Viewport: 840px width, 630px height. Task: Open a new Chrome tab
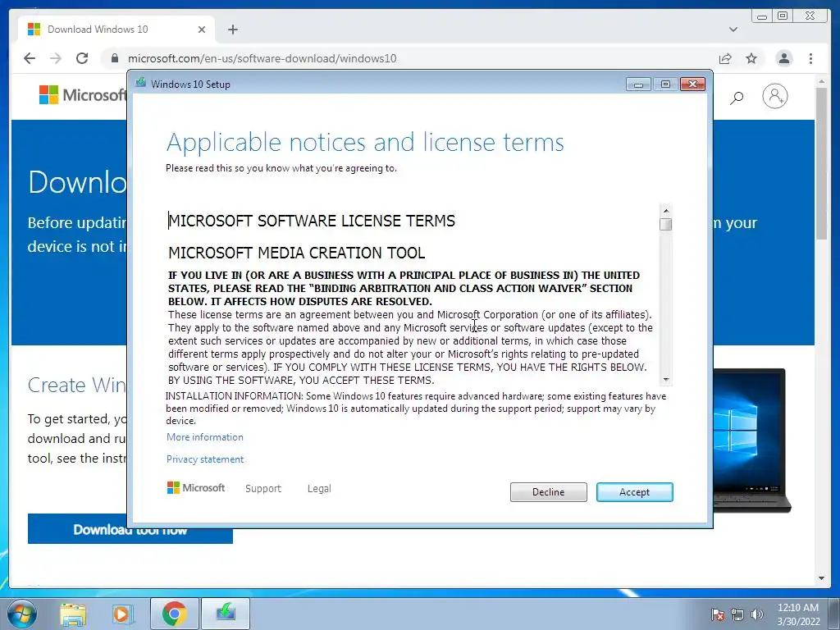(232, 30)
